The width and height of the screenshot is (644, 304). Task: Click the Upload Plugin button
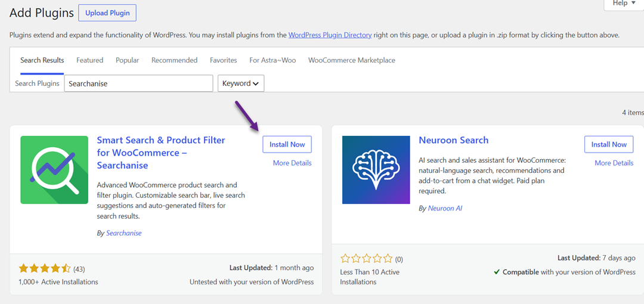tap(107, 13)
